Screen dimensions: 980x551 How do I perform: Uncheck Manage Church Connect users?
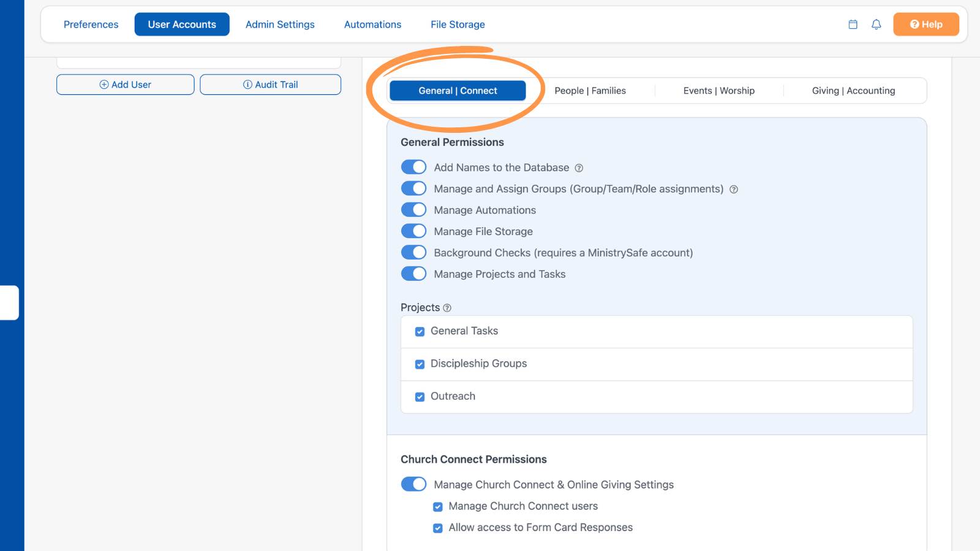click(438, 507)
